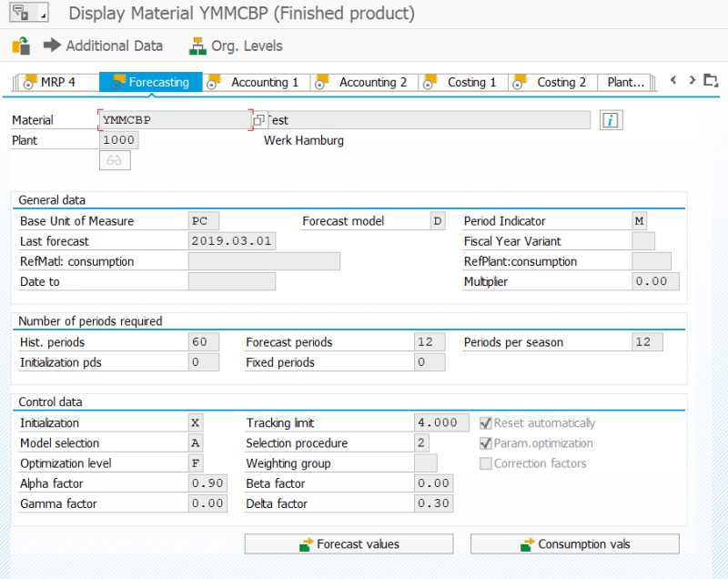
Task: Toggle the Correction factors checkbox
Action: click(x=486, y=463)
